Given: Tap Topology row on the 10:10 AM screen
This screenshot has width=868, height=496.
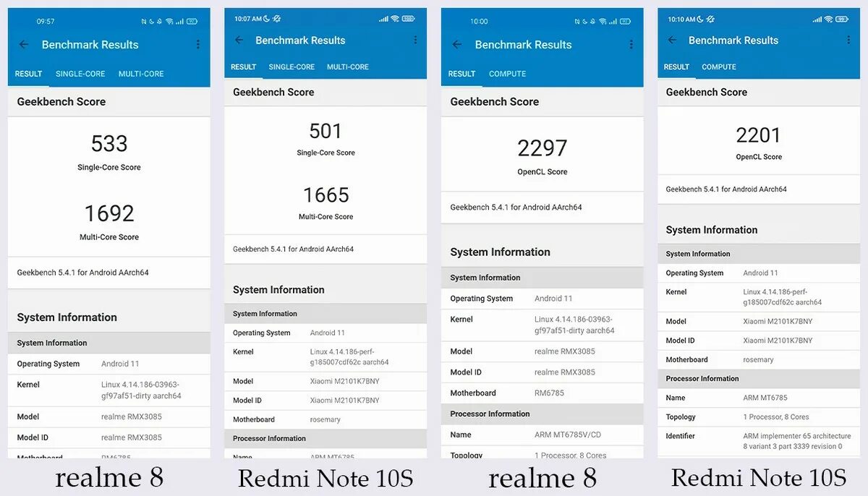Looking at the screenshot, I should (759, 417).
